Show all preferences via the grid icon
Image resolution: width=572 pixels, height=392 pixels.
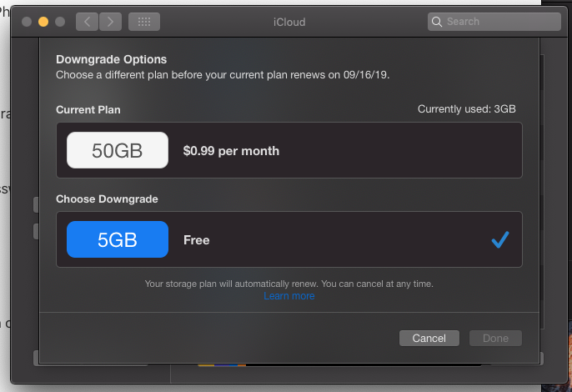click(144, 22)
